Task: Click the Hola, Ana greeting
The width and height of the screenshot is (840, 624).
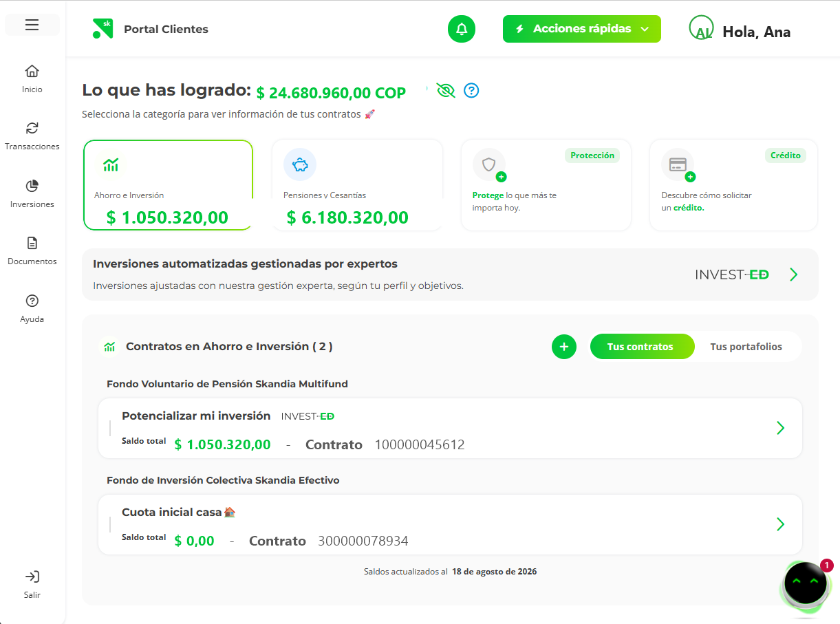Action: (x=756, y=32)
